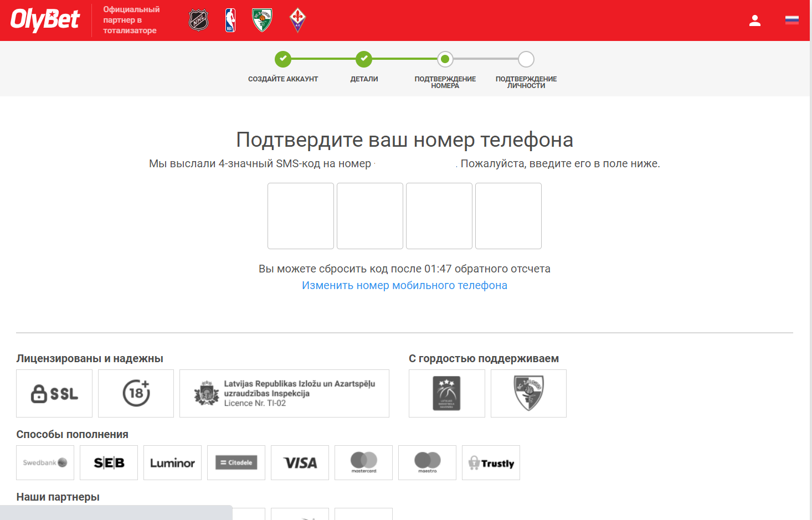The width and height of the screenshot is (812, 520).
Task: Click the Žalgiris supported team logo in footer
Action: pos(528,393)
